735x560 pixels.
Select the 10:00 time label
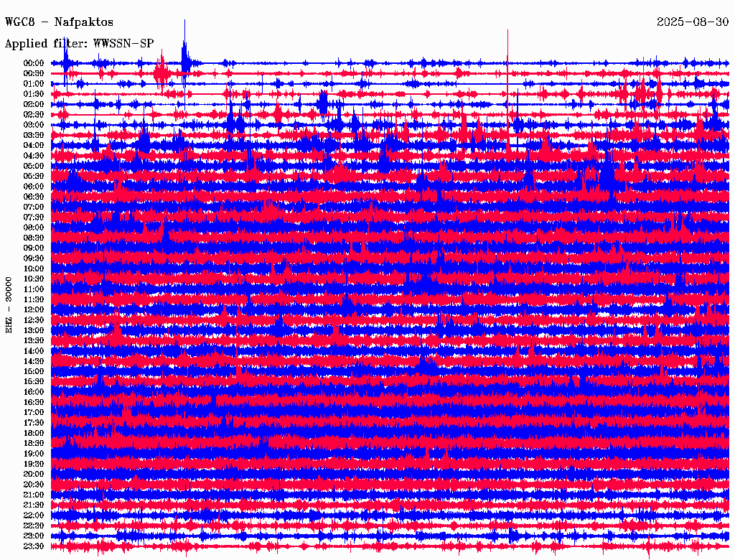click(34, 269)
